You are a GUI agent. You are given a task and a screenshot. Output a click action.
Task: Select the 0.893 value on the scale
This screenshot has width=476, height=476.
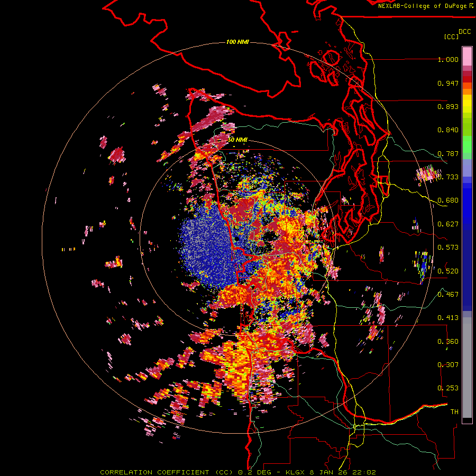tap(448, 106)
